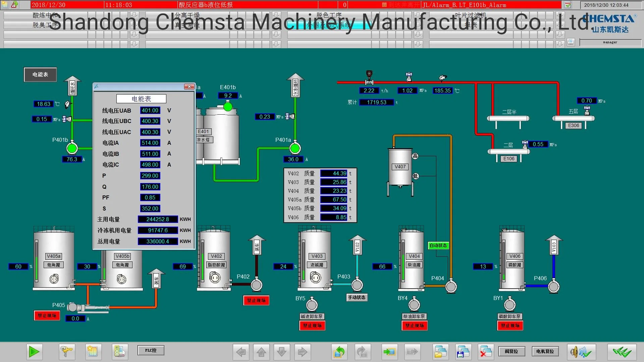Click the tag list report icon

click(119, 352)
